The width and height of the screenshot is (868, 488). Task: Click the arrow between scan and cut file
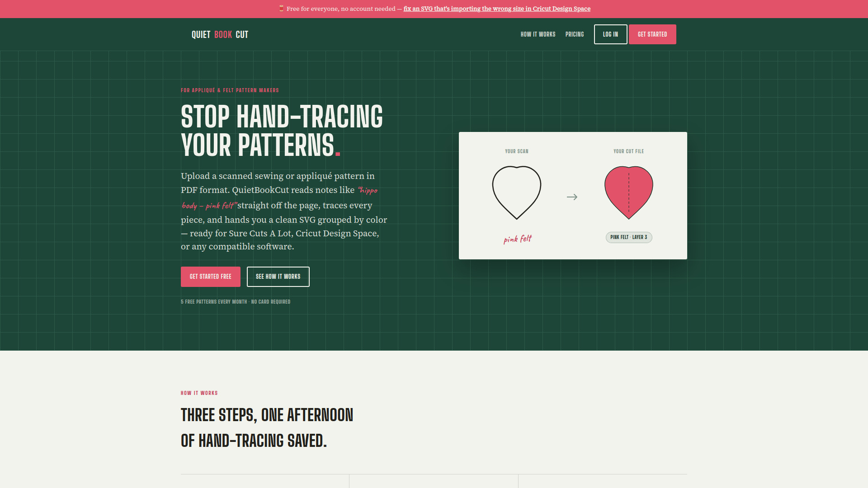pyautogui.click(x=572, y=197)
